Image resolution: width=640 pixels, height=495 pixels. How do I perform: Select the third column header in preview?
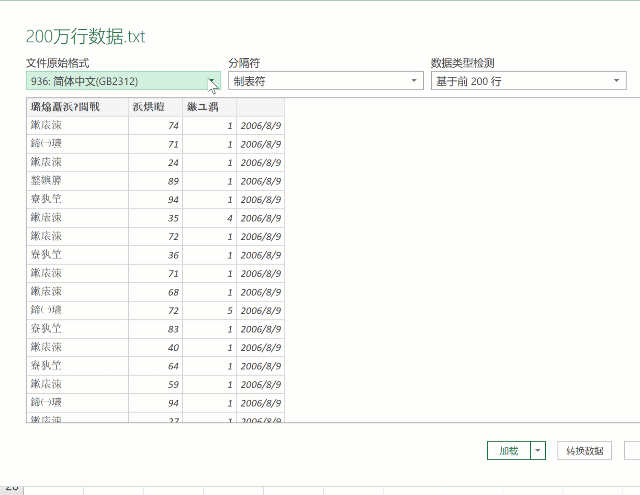pos(208,106)
